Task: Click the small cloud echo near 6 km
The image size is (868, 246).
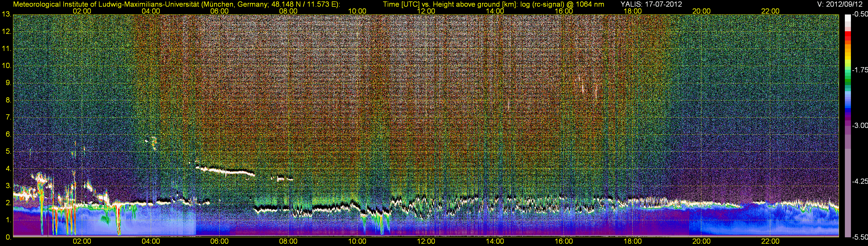Action: tap(154, 142)
